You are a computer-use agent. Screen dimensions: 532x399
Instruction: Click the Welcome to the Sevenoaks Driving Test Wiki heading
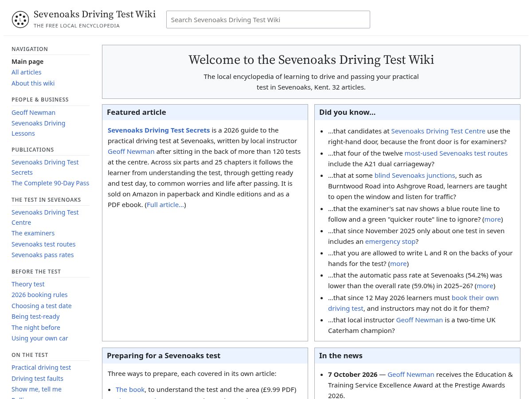click(311, 60)
